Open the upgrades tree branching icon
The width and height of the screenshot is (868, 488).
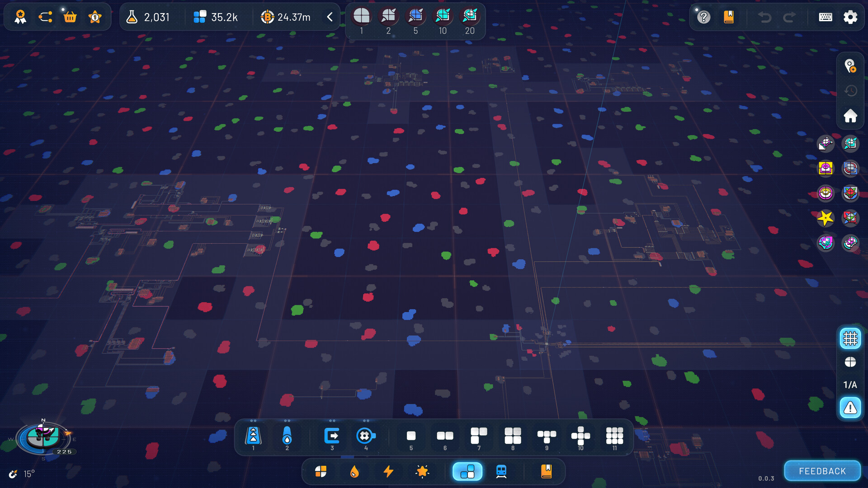(45, 17)
